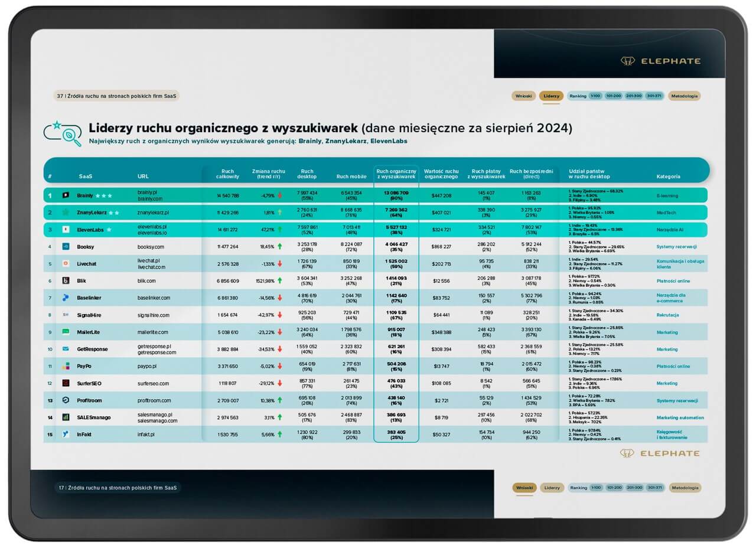Open the baselinker.com URL
The height and width of the screenshot is (555, 756).
(x=154, y=298)
